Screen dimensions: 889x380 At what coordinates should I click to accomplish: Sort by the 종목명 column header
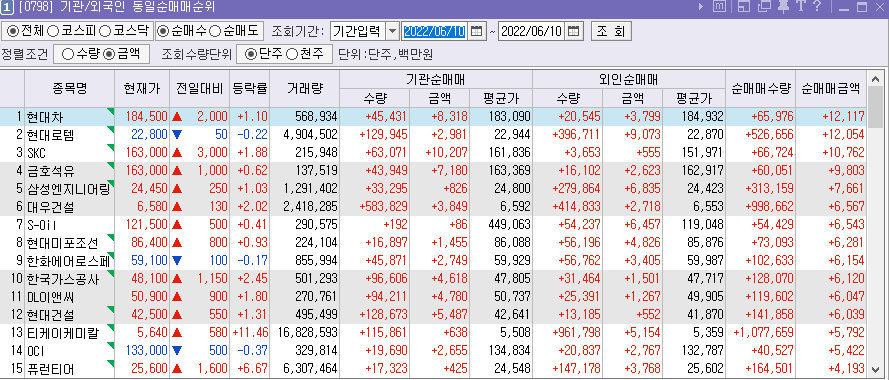click(x=70, y=88)
